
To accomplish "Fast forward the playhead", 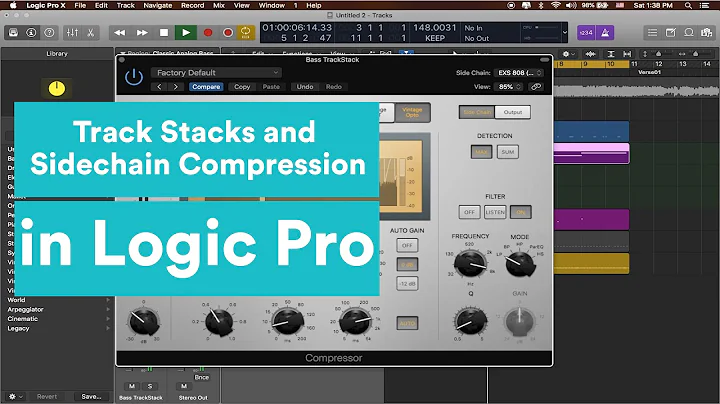I will [x=142, y=33].
